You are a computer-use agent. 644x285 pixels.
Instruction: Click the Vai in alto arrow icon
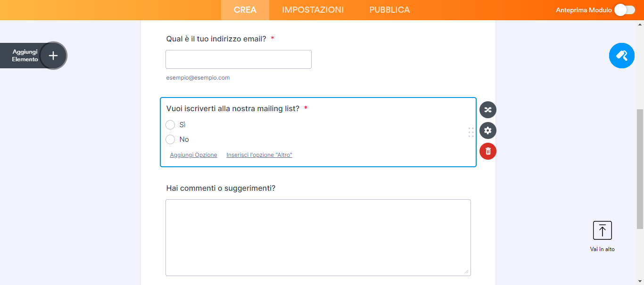point(602,230)
